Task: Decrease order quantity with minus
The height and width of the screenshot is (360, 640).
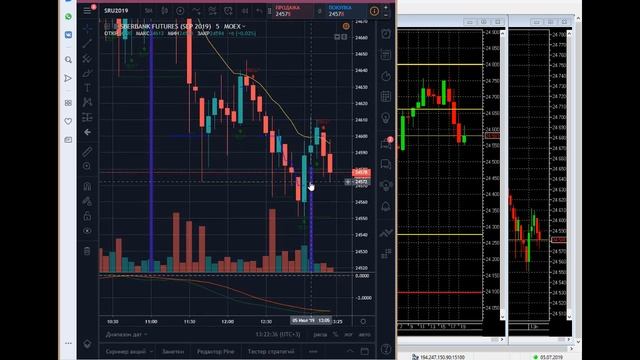Action: [x=386, y=15]
